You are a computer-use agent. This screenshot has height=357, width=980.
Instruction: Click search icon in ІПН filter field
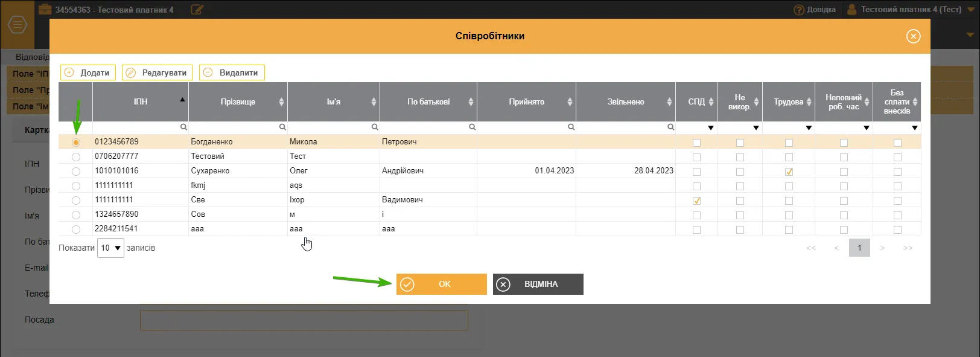pos(183,127)
